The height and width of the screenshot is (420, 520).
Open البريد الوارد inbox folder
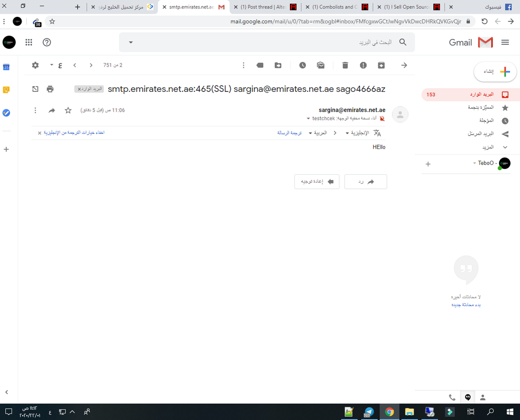pyautogui.click(x=470, y=94)
